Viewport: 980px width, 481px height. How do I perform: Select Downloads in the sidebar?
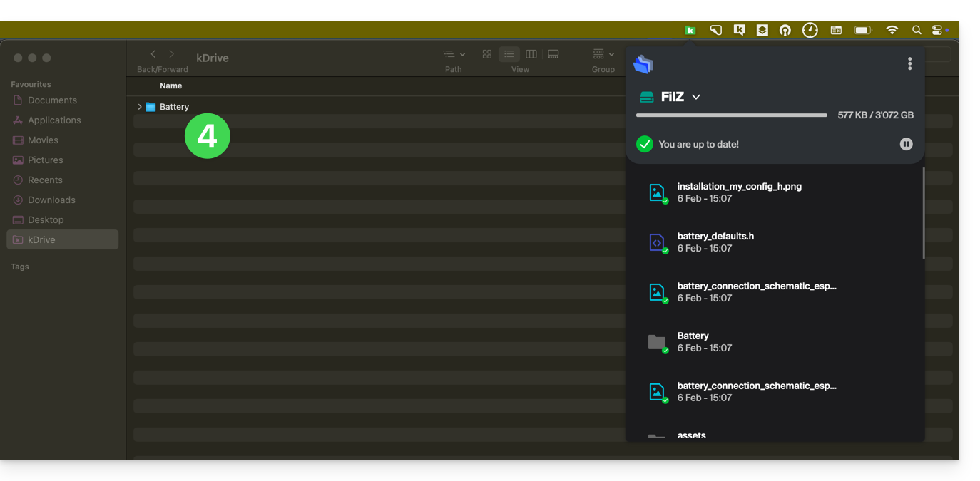click(x=51, y=200)
